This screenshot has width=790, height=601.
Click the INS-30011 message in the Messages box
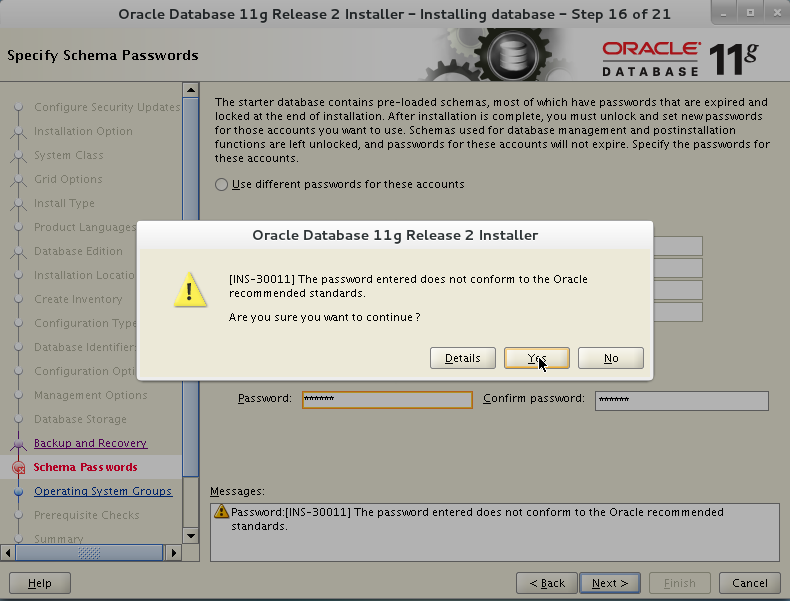pos(477,519)
